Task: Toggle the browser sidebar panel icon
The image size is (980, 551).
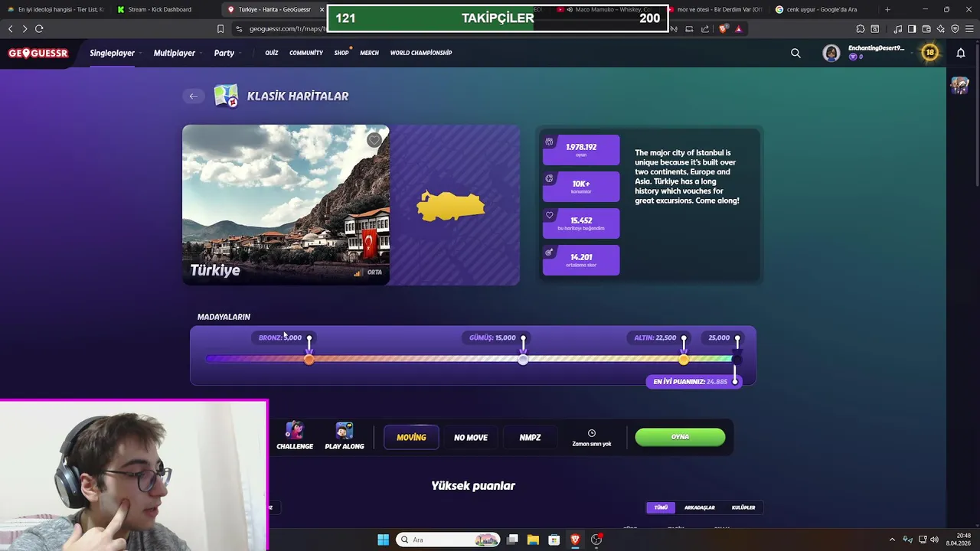Action: click(x=912, y=28)
